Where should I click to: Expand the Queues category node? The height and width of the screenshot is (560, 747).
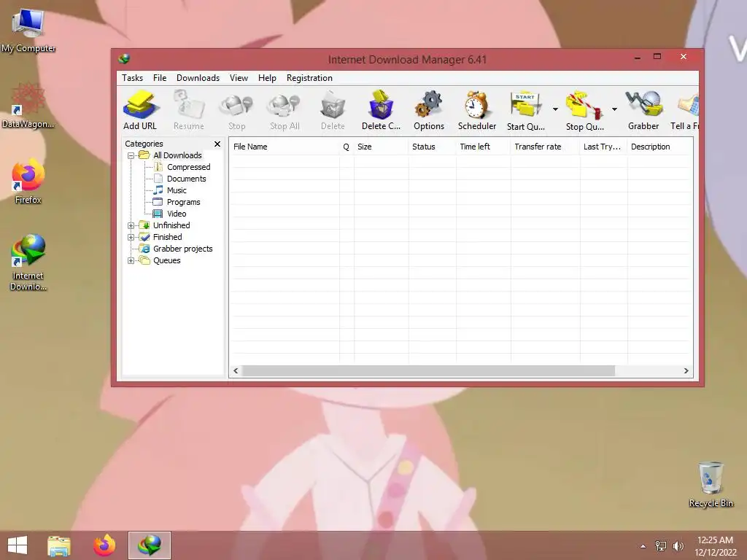(131, 260)
